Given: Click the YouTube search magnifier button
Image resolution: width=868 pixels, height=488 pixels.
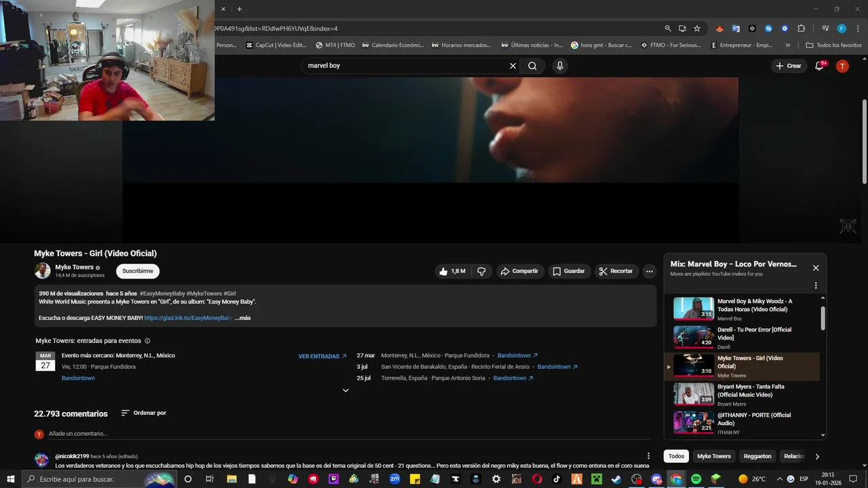Looking at the screenshot, I should pyautogui.click(x=532, y=66).
